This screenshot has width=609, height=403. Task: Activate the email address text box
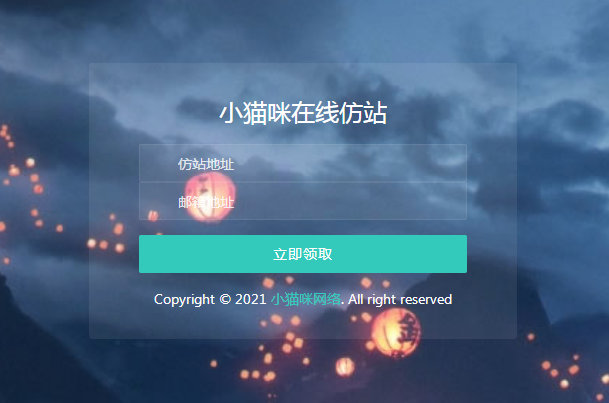[x=303, y=201]
